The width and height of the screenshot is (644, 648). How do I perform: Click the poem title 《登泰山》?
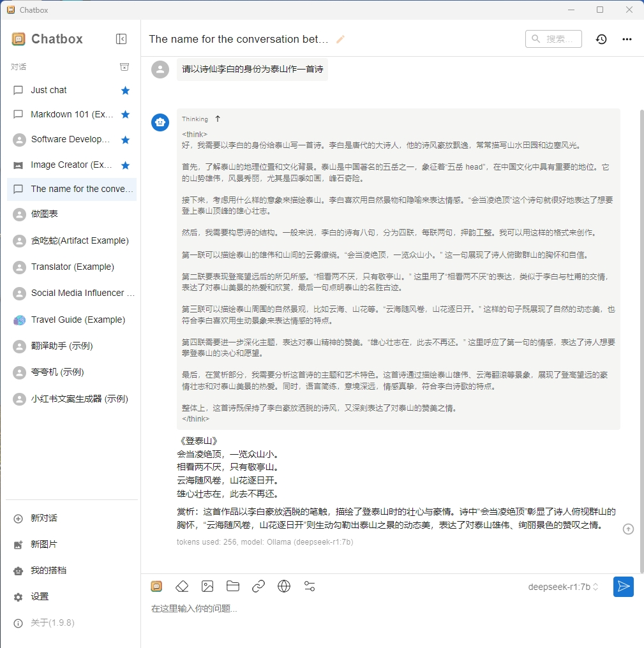[199, 441]
